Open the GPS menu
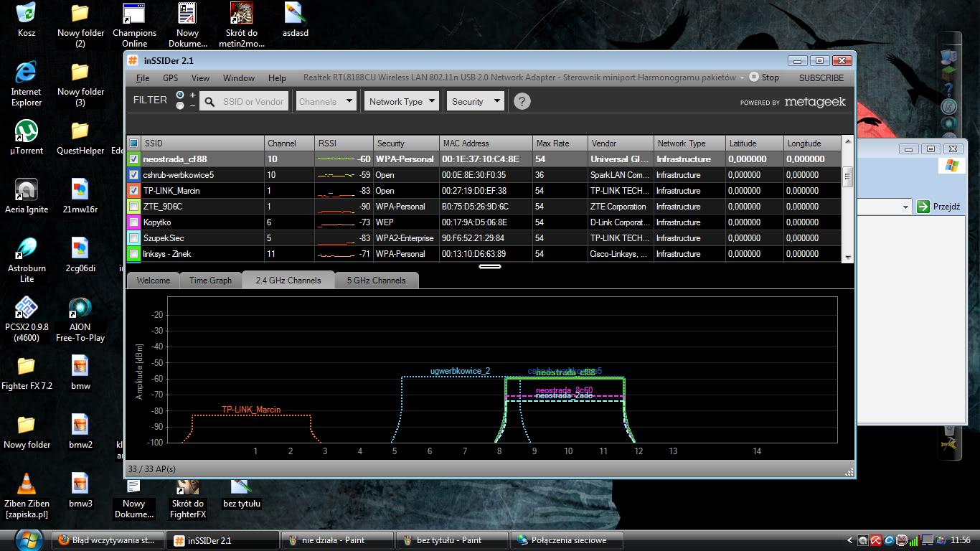The height and width of the screenshot is (551, 980). [x=170, y=77]
